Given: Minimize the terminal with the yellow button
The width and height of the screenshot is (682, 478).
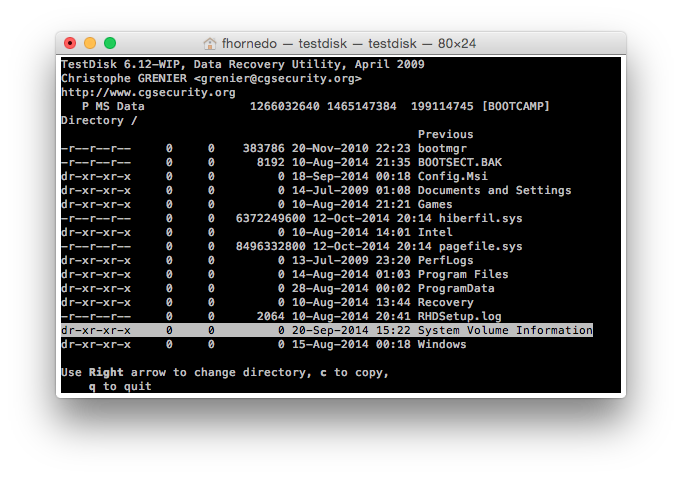Looking at the screenshot, I should (90, 43).
